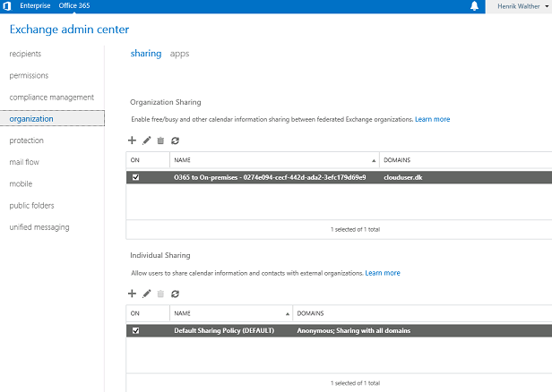This screenshot has height=392, width=552.
Task: Sort Individual Sharing by NAME column
Action: click(x=231, y=313)
